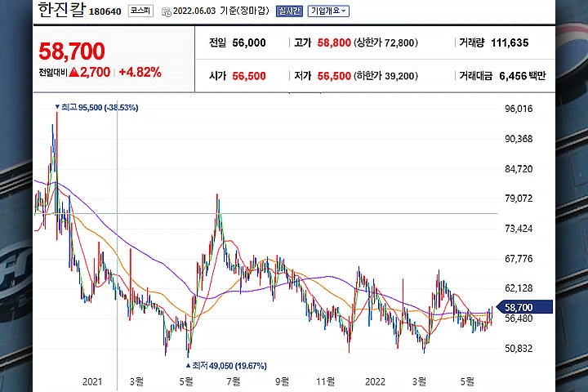This screenshot has width=588, height=392.
Task: Click the 62,128 y-axis label
Action: click(x=519, y=288)
